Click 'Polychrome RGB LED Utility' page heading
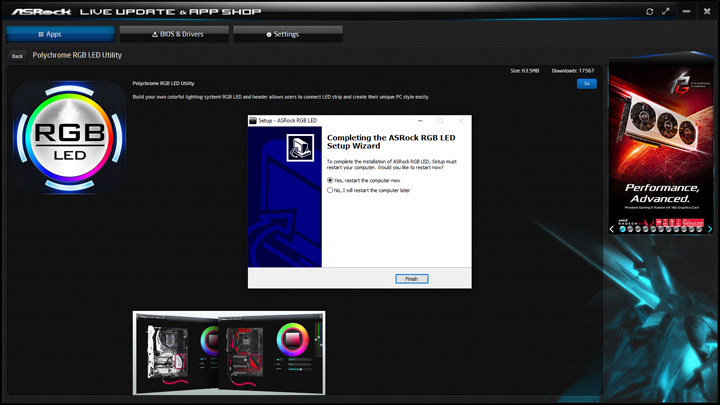720x405 pixels. (x=77, y=55)
